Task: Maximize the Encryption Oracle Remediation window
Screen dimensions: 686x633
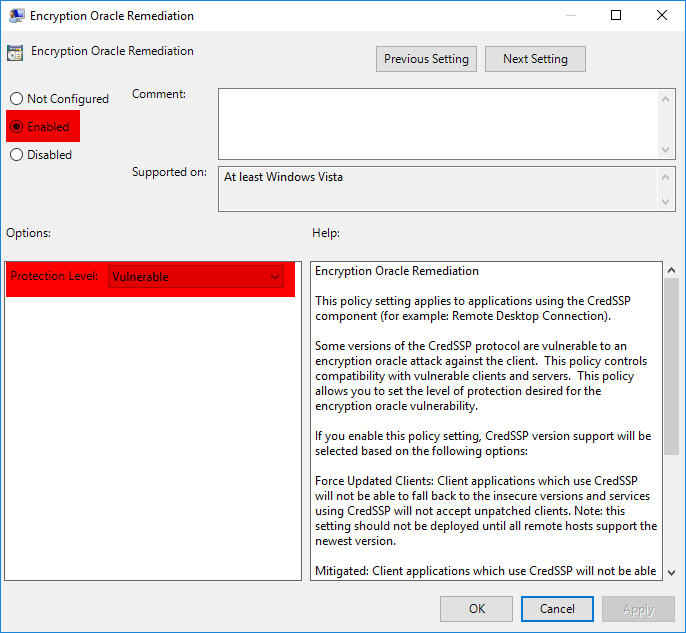Action: (616, 15)
